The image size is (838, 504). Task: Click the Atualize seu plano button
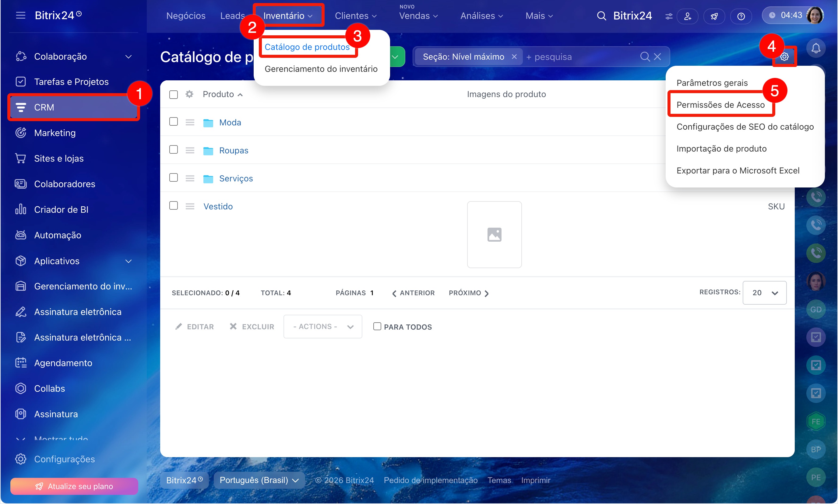click(74, 486)
